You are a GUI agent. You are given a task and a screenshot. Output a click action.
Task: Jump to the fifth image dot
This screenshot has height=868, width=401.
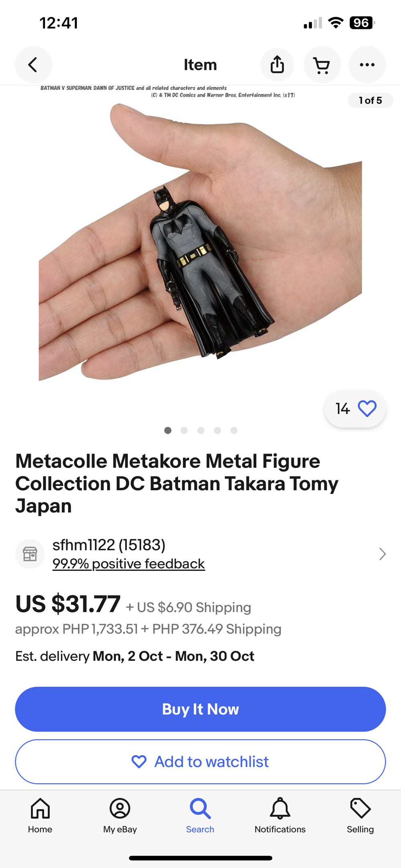coord(234,430)
